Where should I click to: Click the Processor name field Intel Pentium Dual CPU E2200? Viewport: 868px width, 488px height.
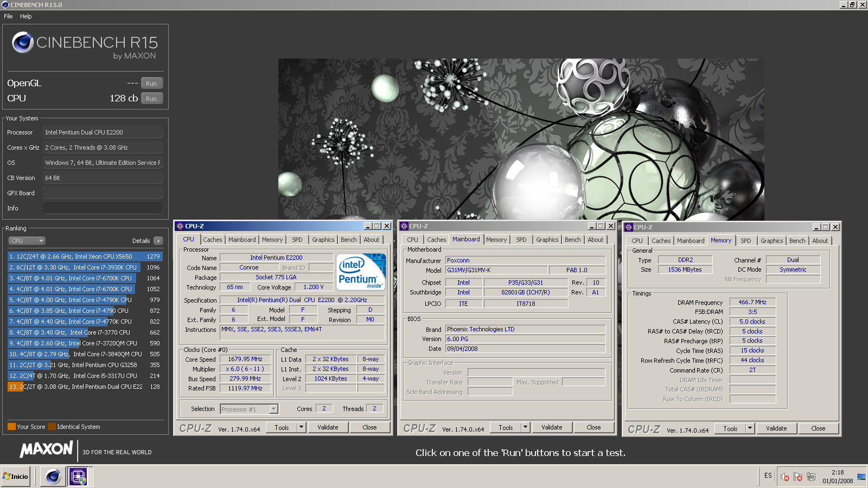point(103,132)
